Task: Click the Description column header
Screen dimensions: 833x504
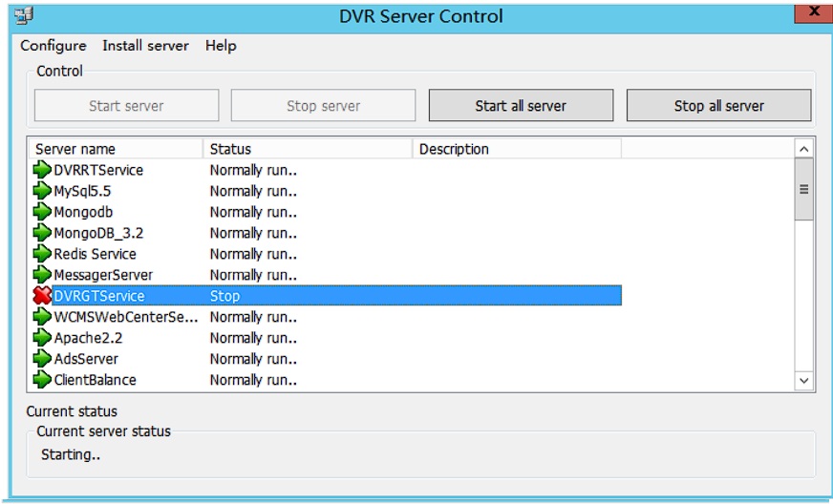Action: coord(517,149)
